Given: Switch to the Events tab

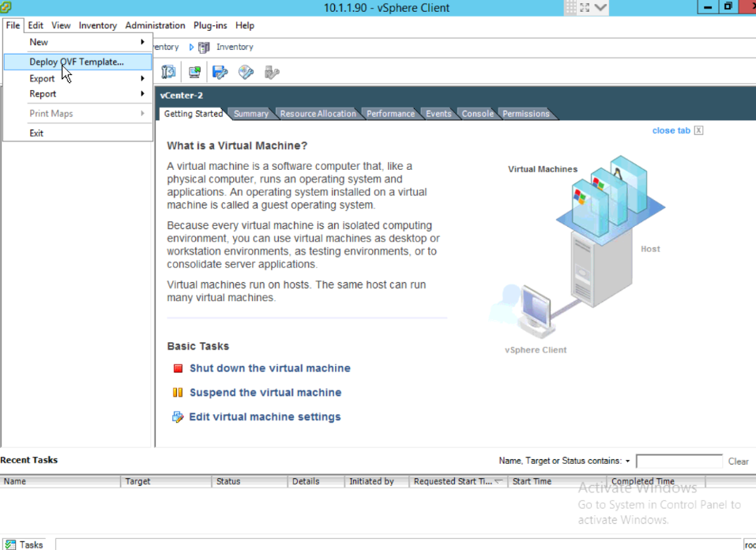Looking at the screenshot, I should [x=438, y=114].
